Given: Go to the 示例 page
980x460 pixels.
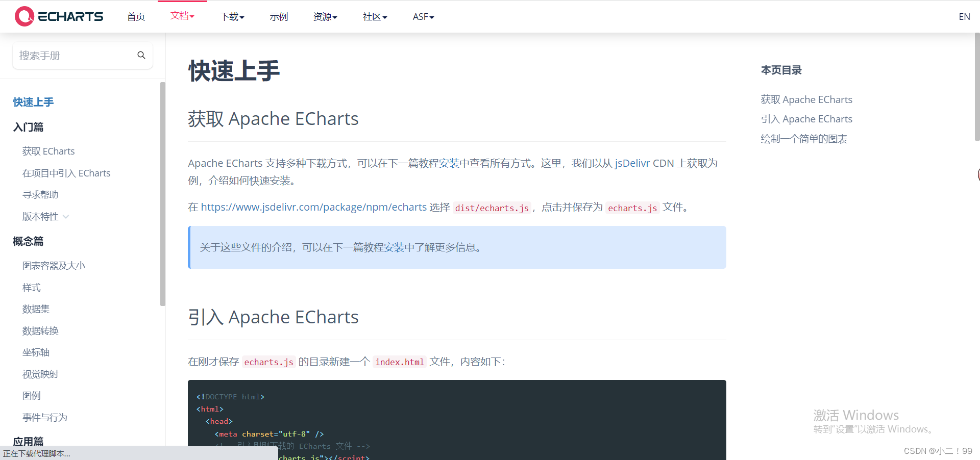Looking at the screenshot, I should [279, 17].
